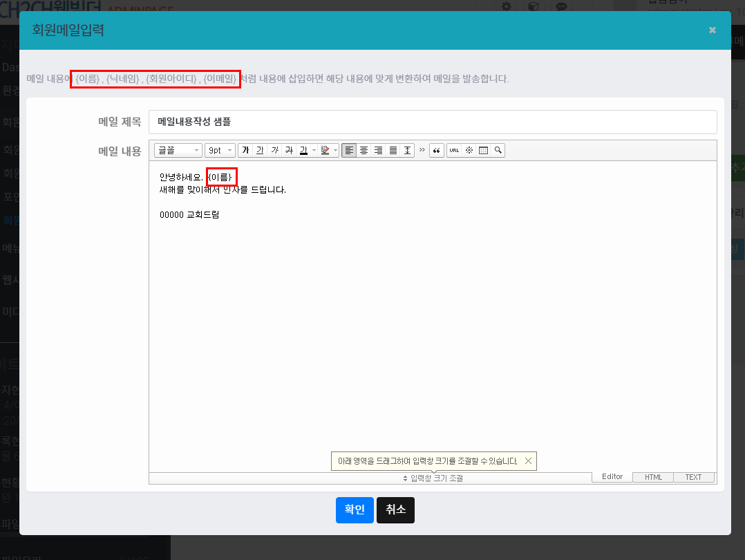The height and width of the screenshot is (560, 745).
Task: Open find and replace magnifier tool
Action: click(498, 151)
